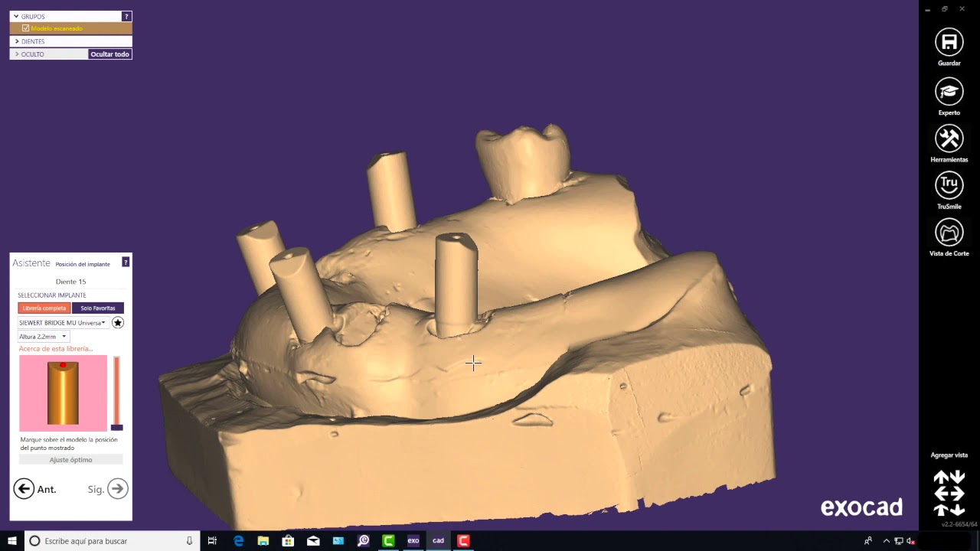The width and height of the screenshot is (980, 551).
Task: Click the Posición del implante title
Action: (83, 264)
